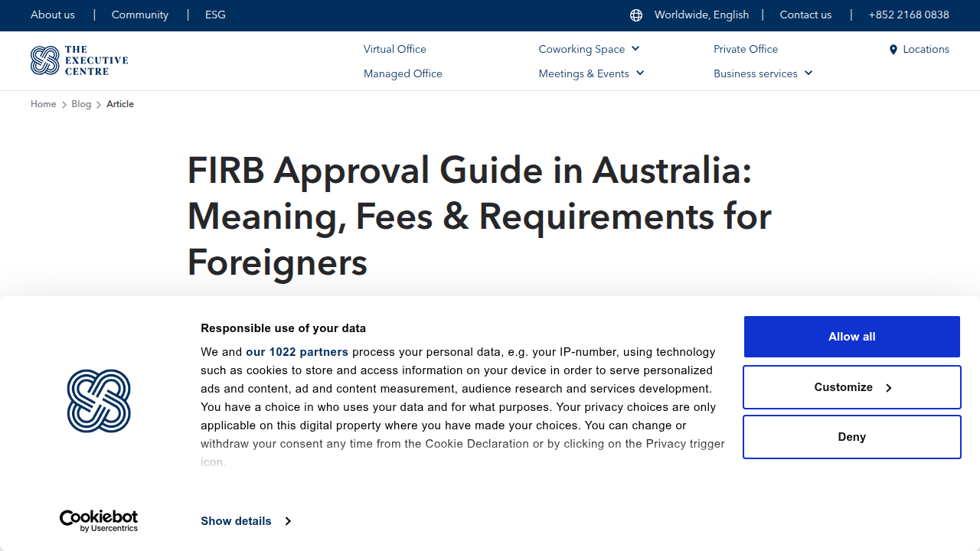The width and height of the screenshot is (980, 551).
Task: Open the ESG menu item
Action: pos(215,15)
